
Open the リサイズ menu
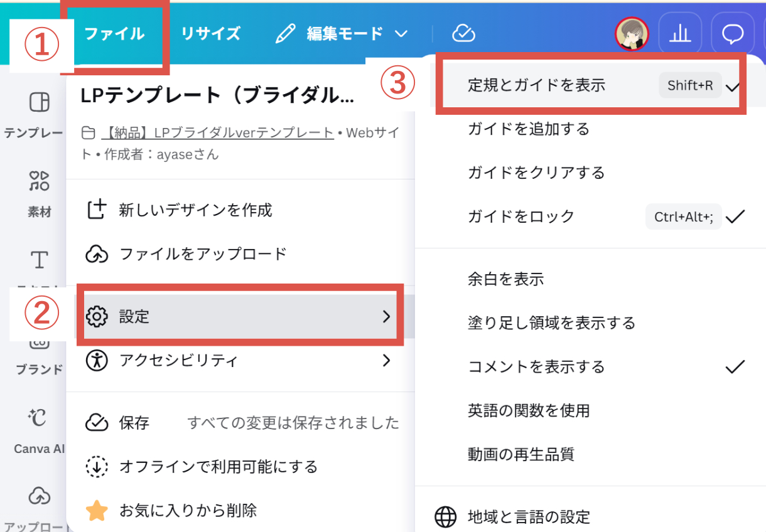[210, 33]
